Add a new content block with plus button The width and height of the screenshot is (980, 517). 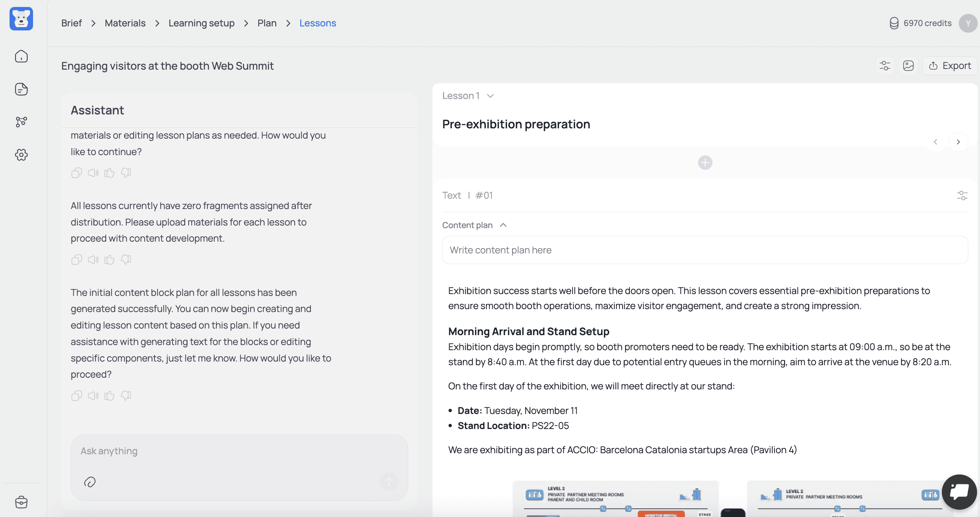click(705, 162)
